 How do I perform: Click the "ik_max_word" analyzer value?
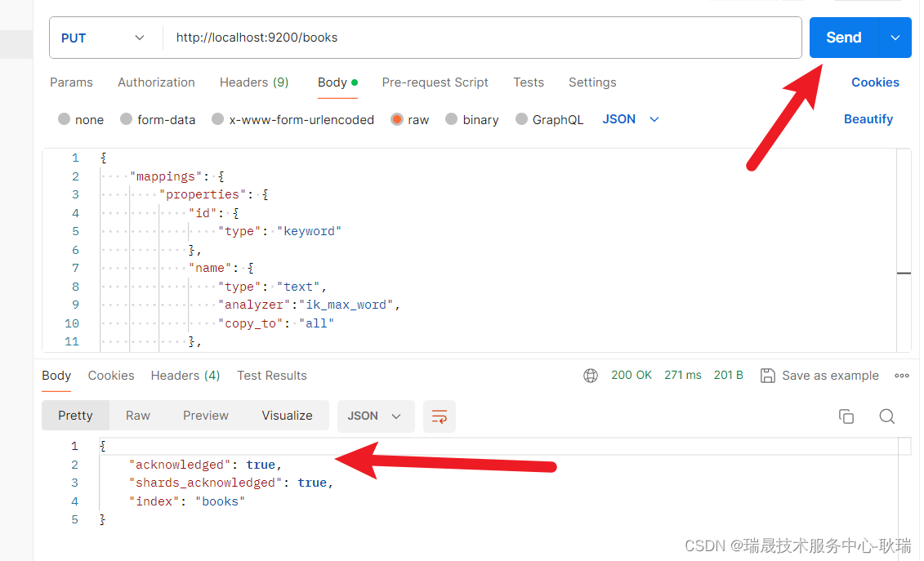point(346,305)
